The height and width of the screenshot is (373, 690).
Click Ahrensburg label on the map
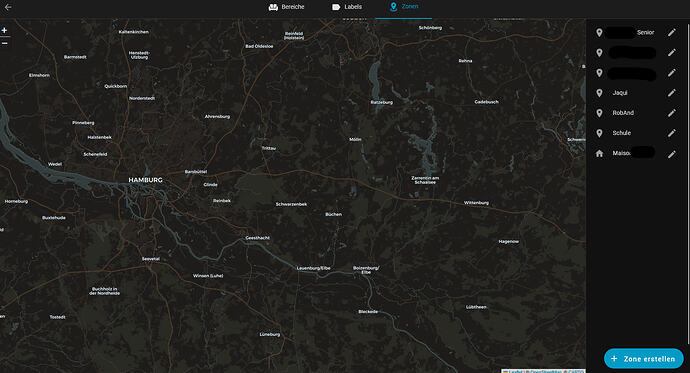pyautogui.click(x=217, y=117)
